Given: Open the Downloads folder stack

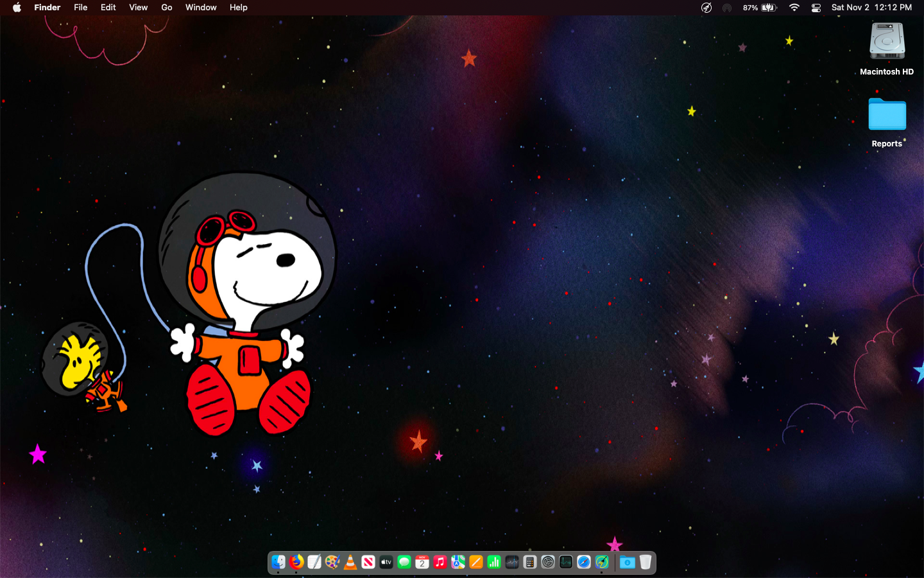Looking at the screenshot, I should (x=627, y=562).
